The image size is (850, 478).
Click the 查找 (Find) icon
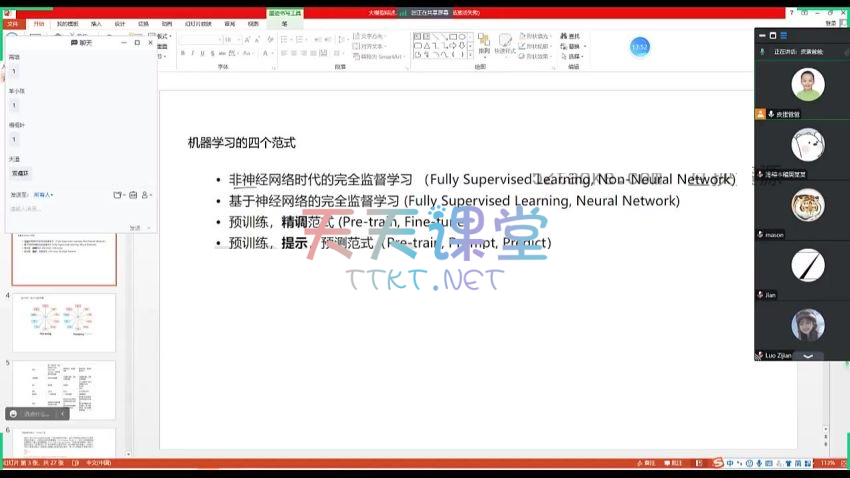pyautogui.click(x=563, y=36)
